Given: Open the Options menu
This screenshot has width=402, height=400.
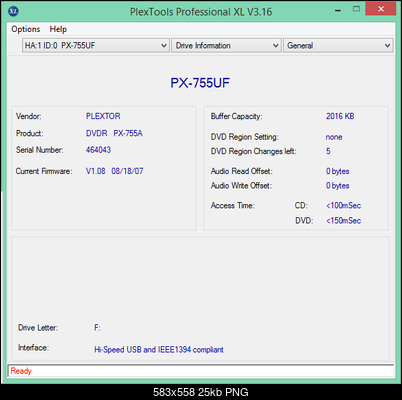Looking at the screenshot, I should (26, 29).
